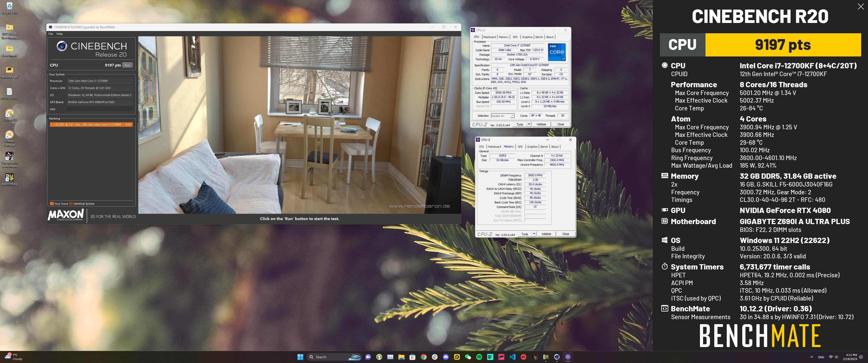The width and height of the screenshot is (868, 363).
Task: Launch the 3DMark Vantage desktop shortcut
Action: click(9, 138)
